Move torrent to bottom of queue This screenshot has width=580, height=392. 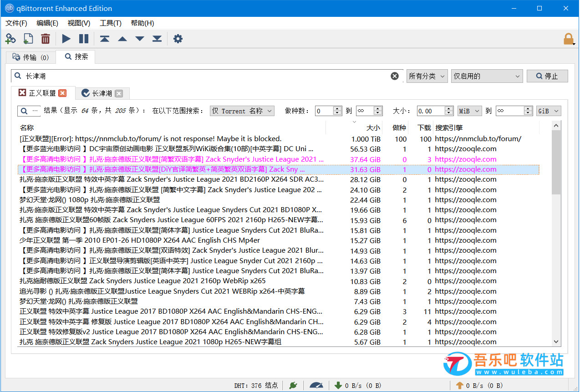[x=157, y=39]
